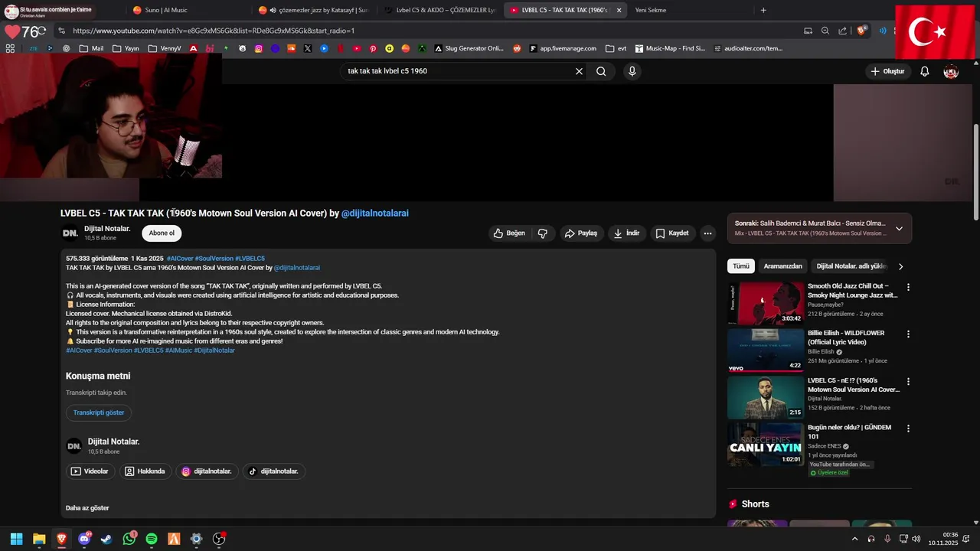Viewport: 980px width, 551px height.
Task: Expand the Sonraki mix playlist chevron
Action: (899, 228)
